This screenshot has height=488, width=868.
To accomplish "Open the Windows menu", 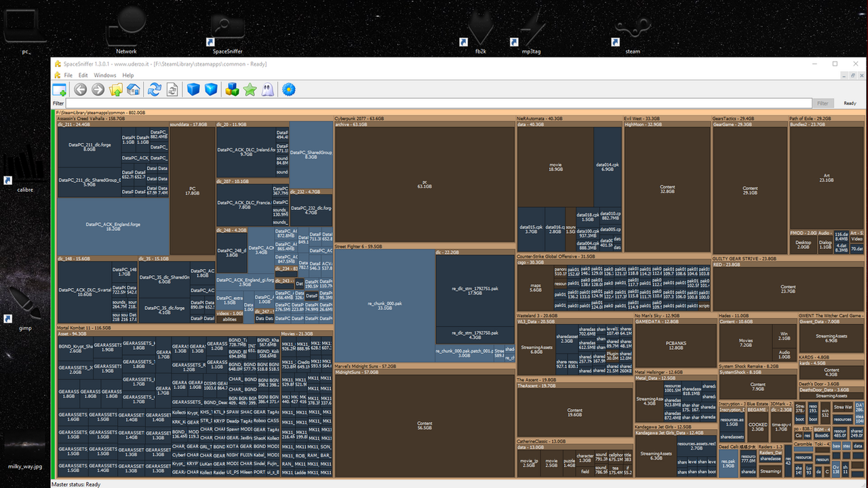I will pos(104,75).
